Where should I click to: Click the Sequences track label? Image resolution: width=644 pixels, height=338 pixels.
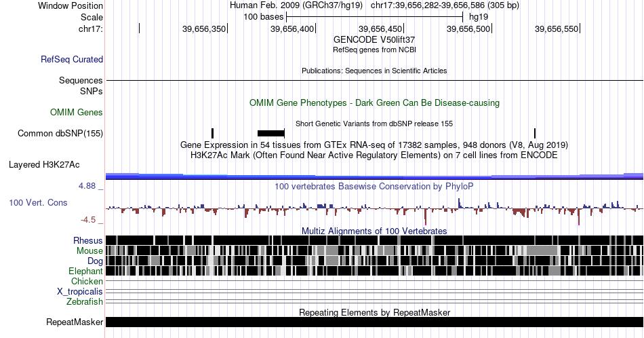81,80
